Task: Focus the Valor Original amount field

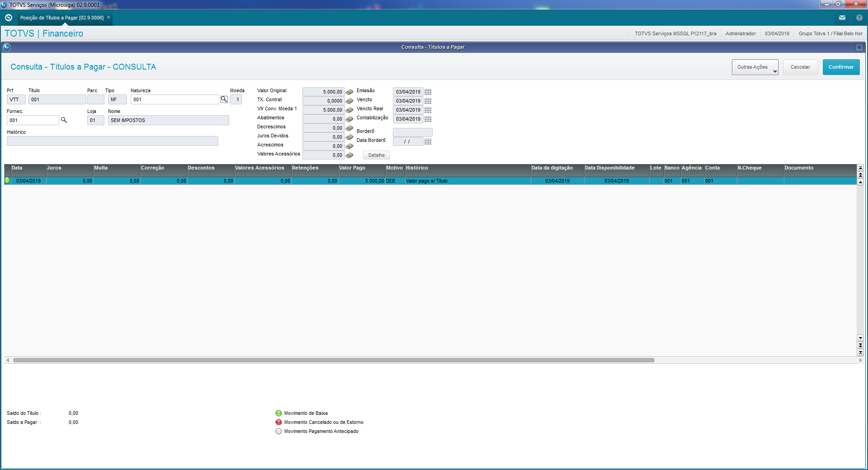Action: (x=324, y=92)
